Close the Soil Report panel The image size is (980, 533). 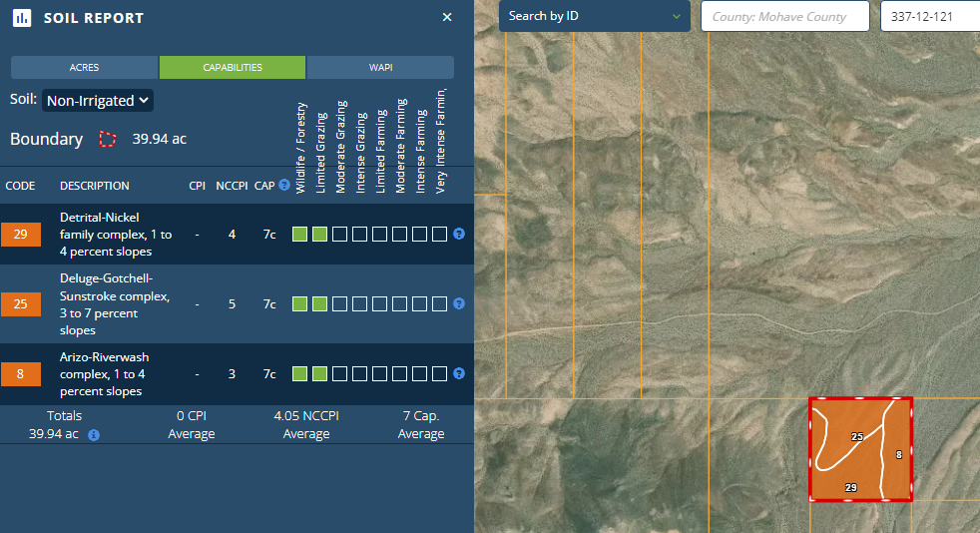point(447,17)
